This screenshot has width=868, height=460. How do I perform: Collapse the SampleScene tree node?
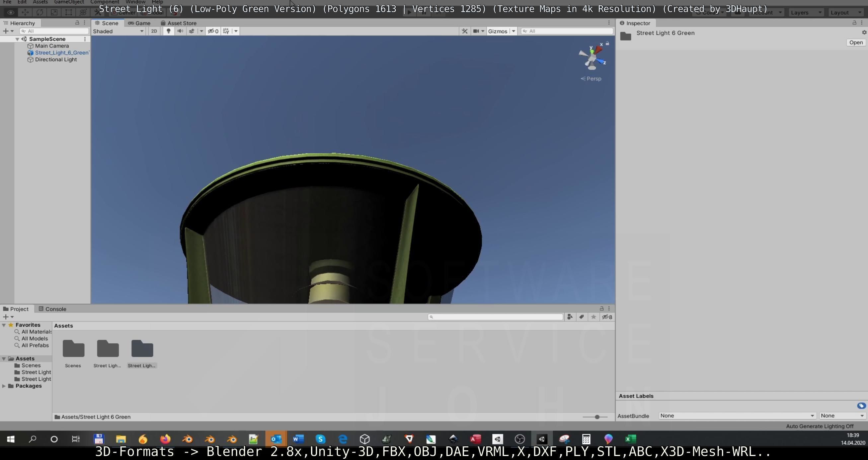(17, 39)
